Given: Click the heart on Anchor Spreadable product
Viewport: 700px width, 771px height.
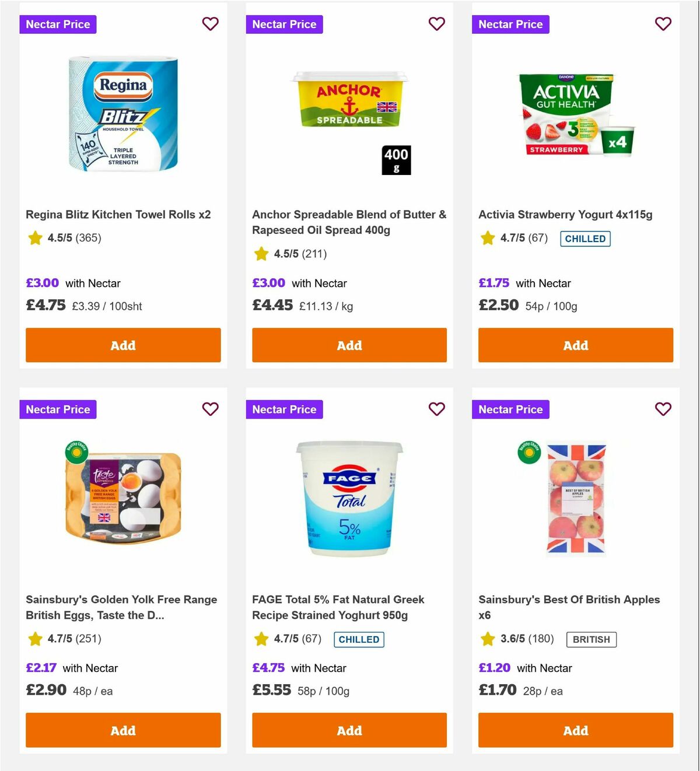Looking at the screenshot, I should 436,24.
